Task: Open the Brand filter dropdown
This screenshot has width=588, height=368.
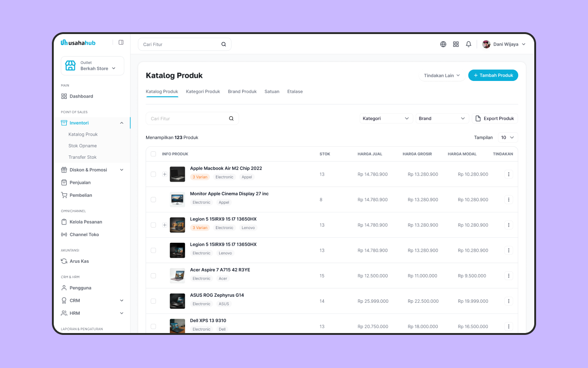Action: pos(442,119)
